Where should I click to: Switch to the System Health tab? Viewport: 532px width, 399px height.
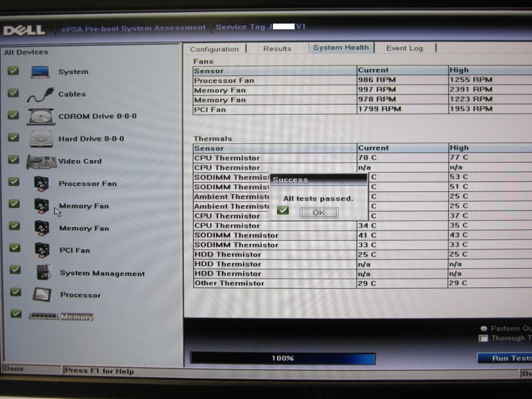(341, 47)
